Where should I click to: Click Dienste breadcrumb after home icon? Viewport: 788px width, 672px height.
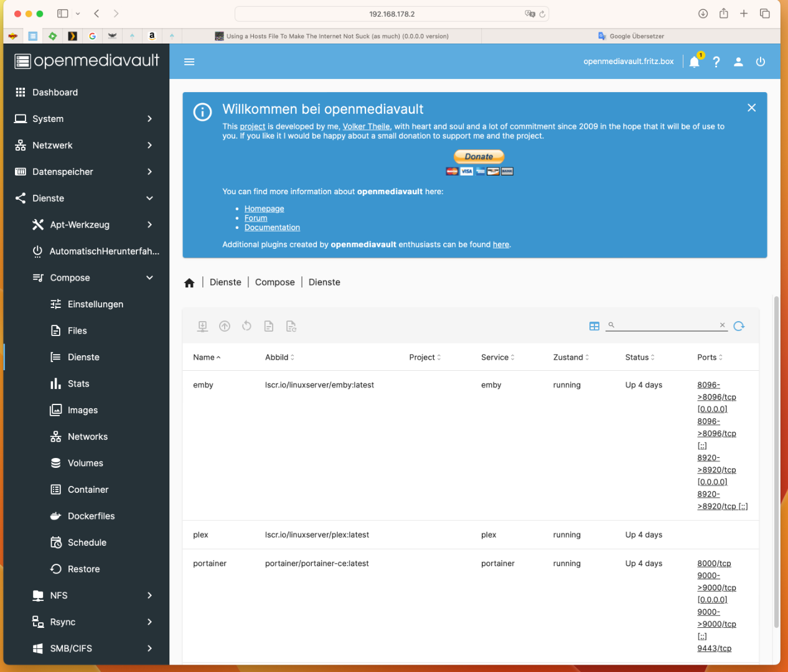click(x=225, y=282)
